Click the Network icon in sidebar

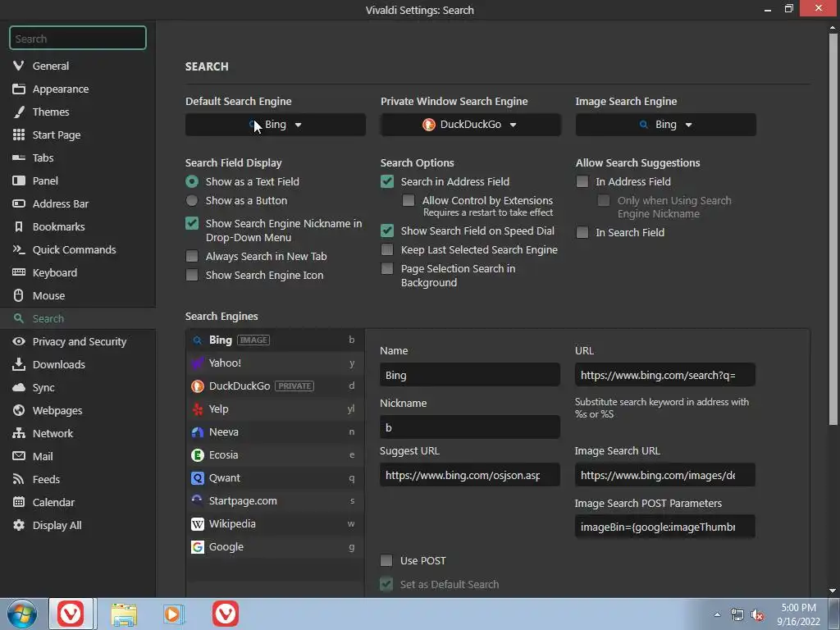click(x=19, y=433)
